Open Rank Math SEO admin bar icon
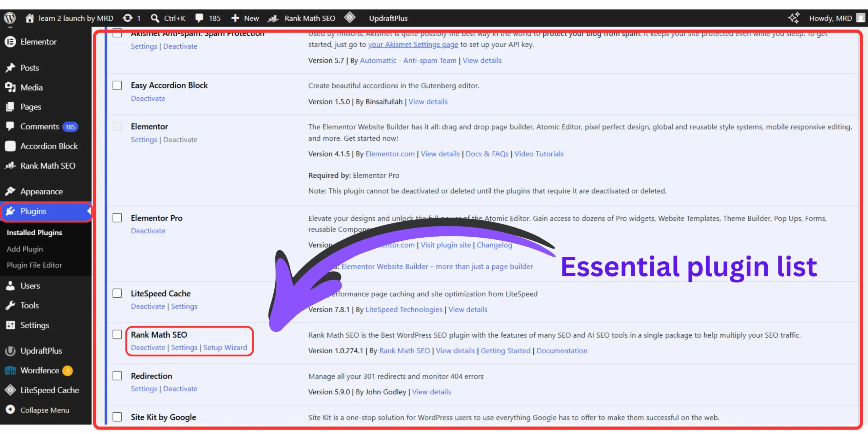The height and width of the screenshot is (434, 868). pyautogui.click(x=273, y=18)
